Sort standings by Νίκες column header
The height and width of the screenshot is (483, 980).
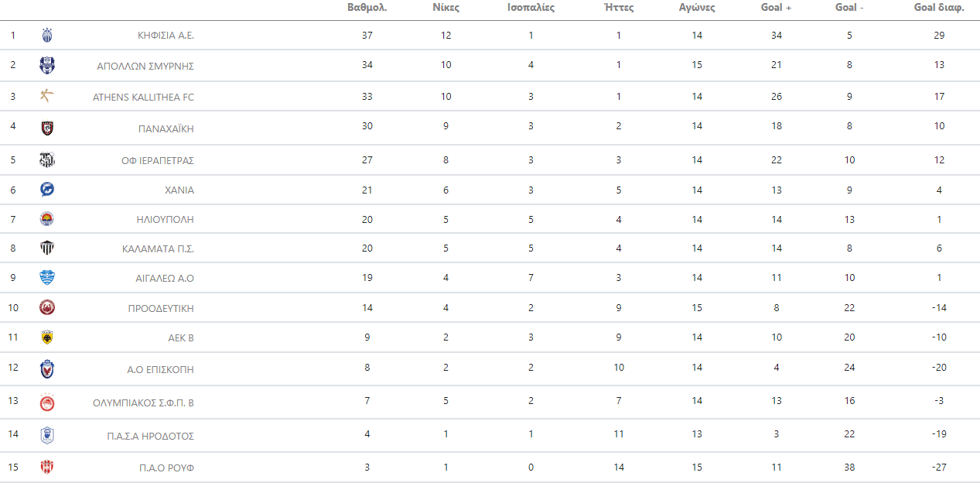click(x=446, y=8)
